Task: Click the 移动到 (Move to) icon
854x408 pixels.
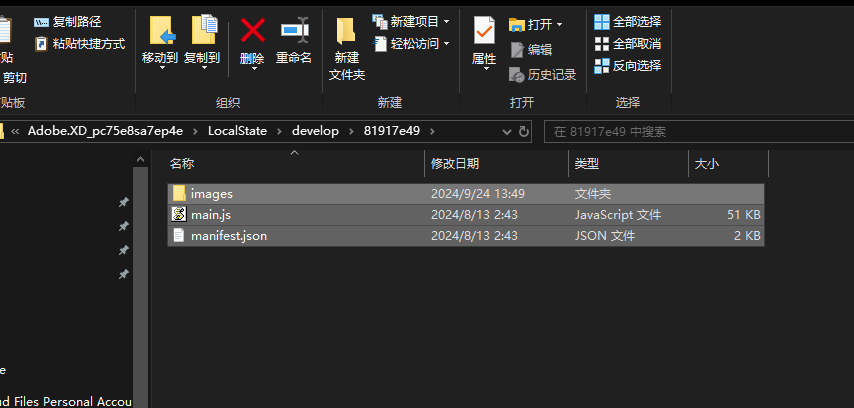Action: point(160,40)
